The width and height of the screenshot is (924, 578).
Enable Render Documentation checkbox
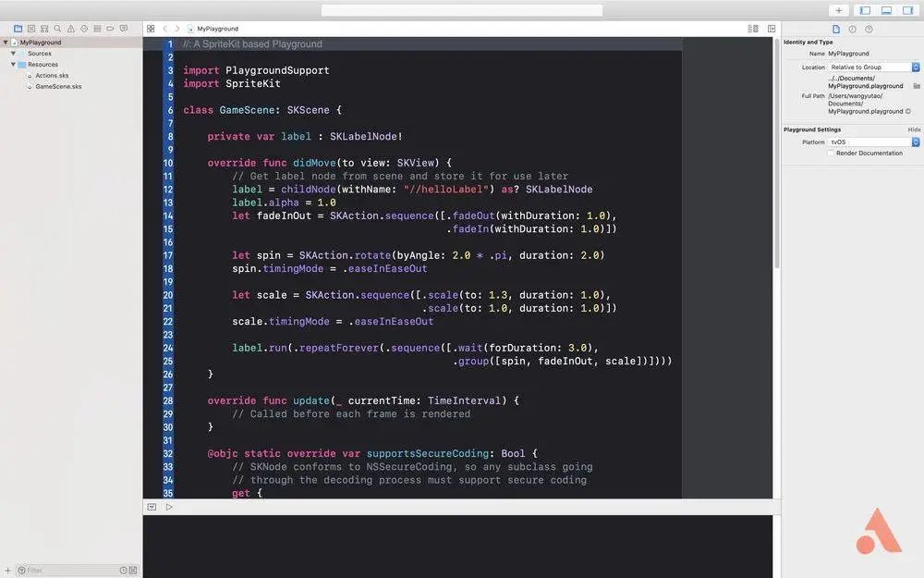pyautogui.click(x=831, y=153)
